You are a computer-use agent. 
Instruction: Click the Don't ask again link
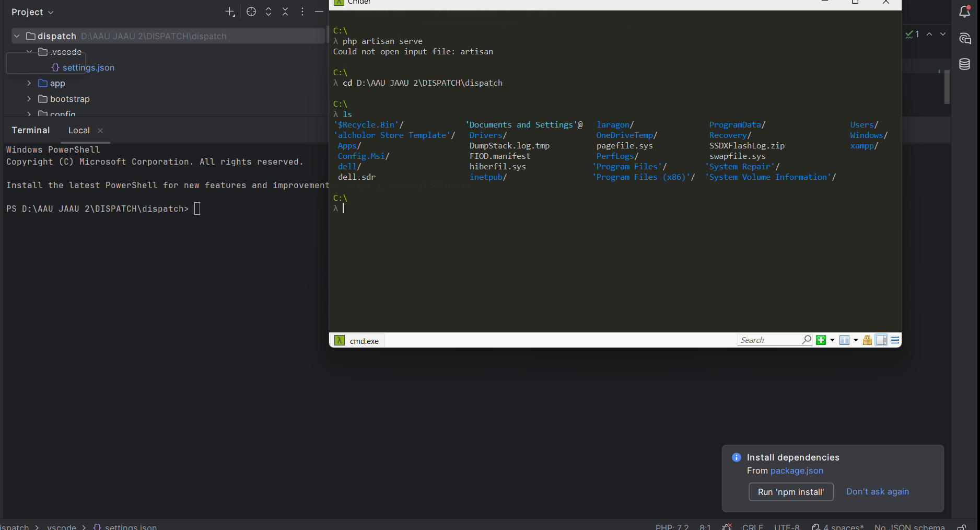[x=877, y=492]
